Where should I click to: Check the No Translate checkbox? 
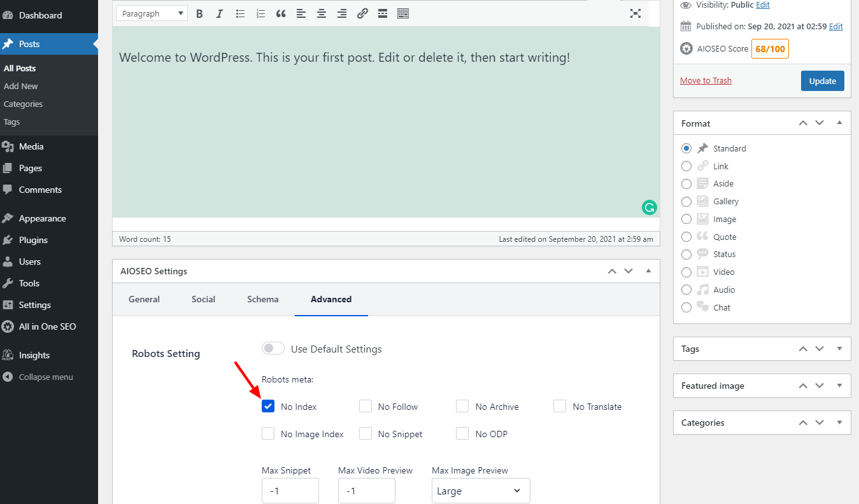click(x=560, y=406)
